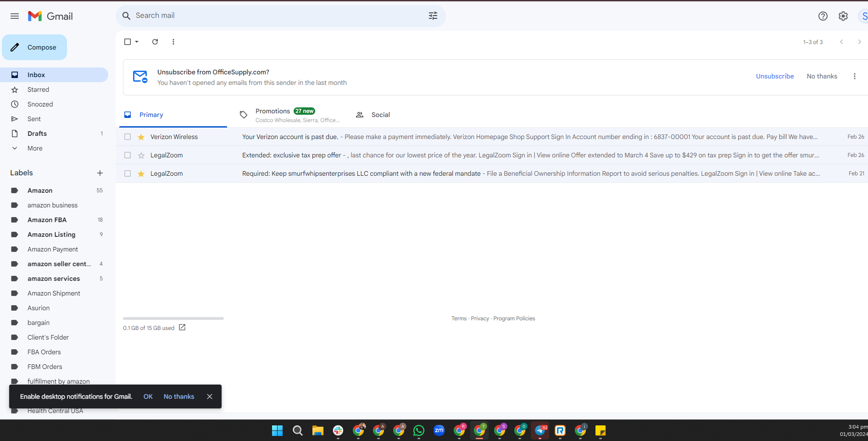Select LegalZoom tax prep email checkbox

coord(128,155)
